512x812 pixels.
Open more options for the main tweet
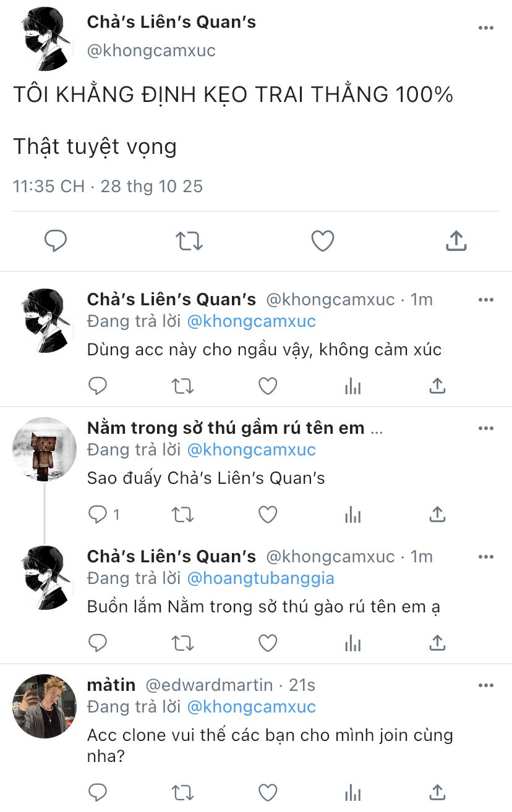486,28
